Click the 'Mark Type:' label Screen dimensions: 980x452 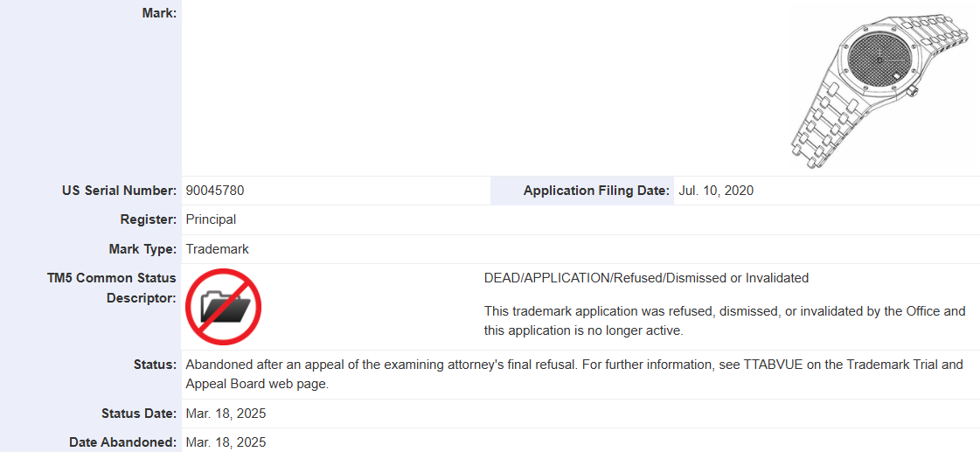(142, 249)
